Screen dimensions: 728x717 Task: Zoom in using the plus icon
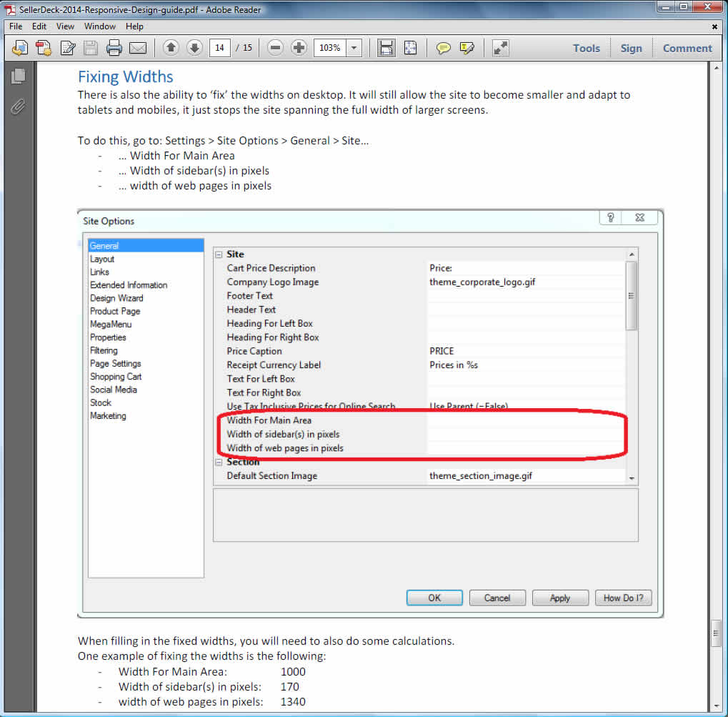point(299,48)
